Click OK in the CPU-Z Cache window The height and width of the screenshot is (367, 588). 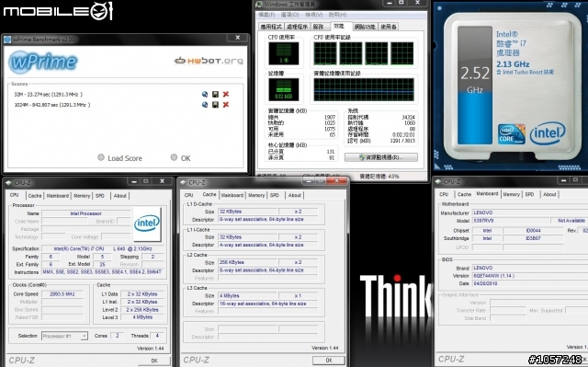coord(329,361)
